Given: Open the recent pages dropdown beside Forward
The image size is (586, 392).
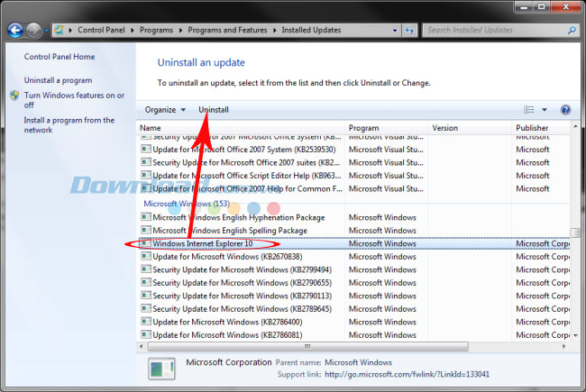Looking at the screenshot, I should pyautogui.click(x=46, y=31).
